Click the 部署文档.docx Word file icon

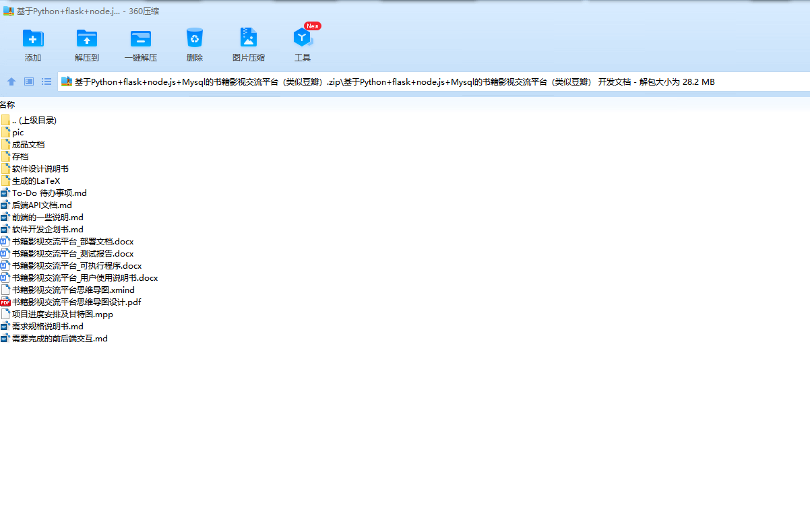tap(5, 242)
